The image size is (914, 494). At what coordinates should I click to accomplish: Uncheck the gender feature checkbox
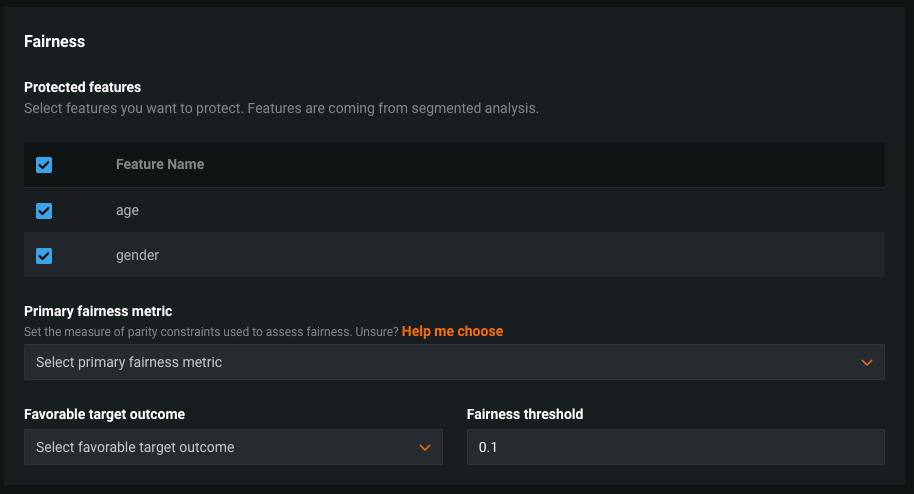pos(44,256)
